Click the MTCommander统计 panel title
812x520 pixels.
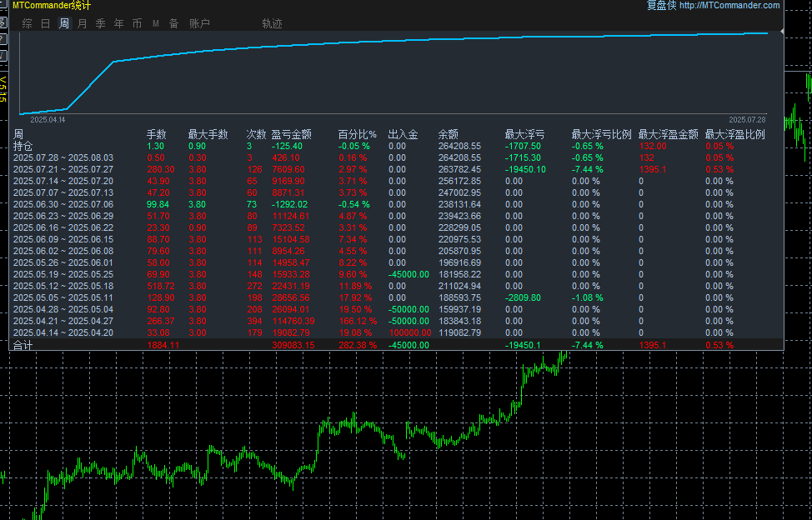click(52, 6)
